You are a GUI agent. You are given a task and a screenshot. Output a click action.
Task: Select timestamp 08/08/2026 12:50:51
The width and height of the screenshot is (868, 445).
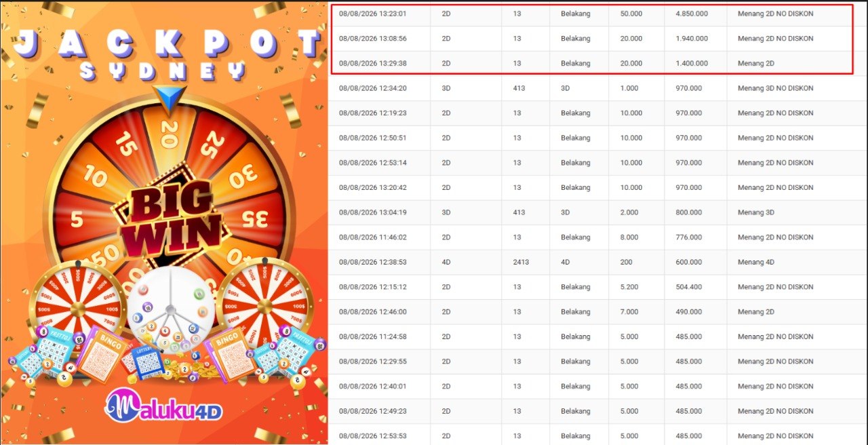372,138
